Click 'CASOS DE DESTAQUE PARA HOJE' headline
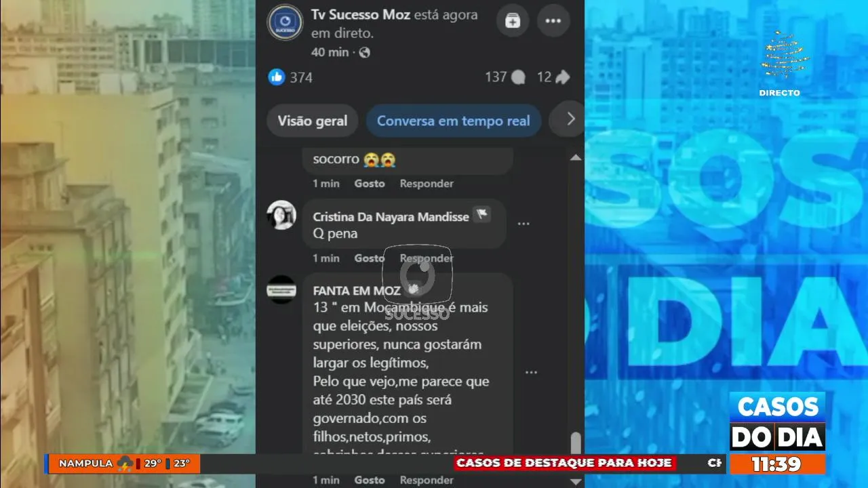868x488 pixels. [564, 464]
